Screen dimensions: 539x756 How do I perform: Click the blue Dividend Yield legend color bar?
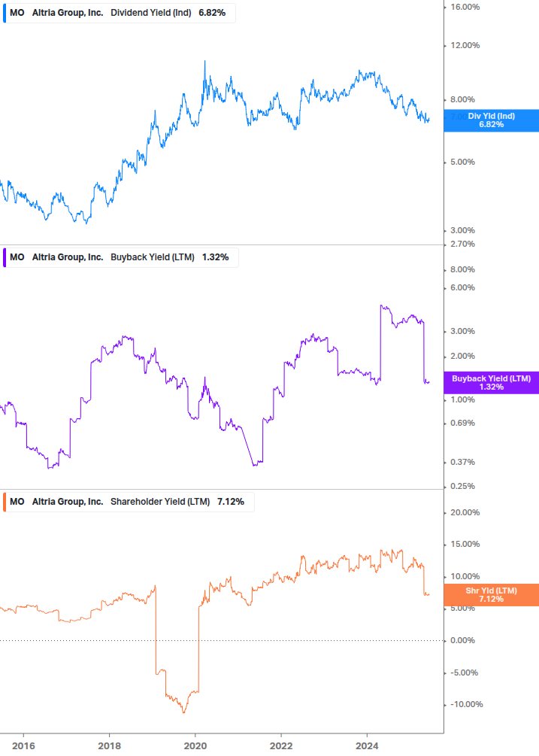[x=5, y=13]
